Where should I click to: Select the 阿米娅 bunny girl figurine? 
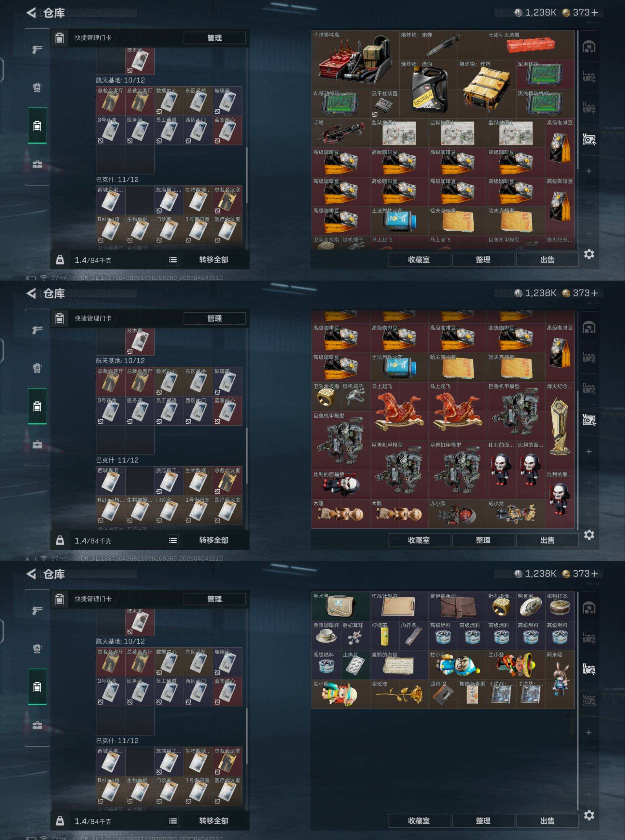tap(560, 679)
